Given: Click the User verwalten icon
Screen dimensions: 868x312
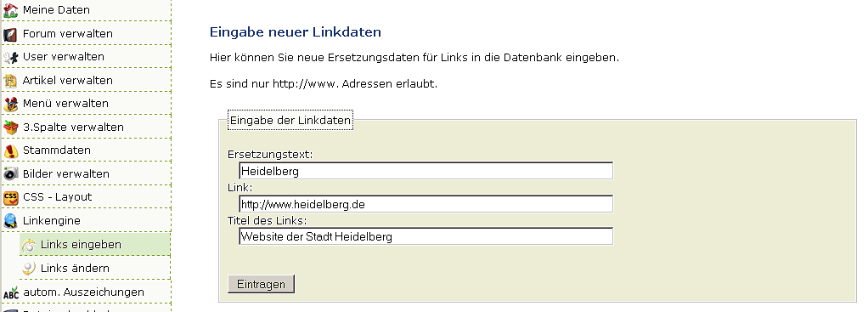Looking at the screenshot, I should click(x=10, y=57).
